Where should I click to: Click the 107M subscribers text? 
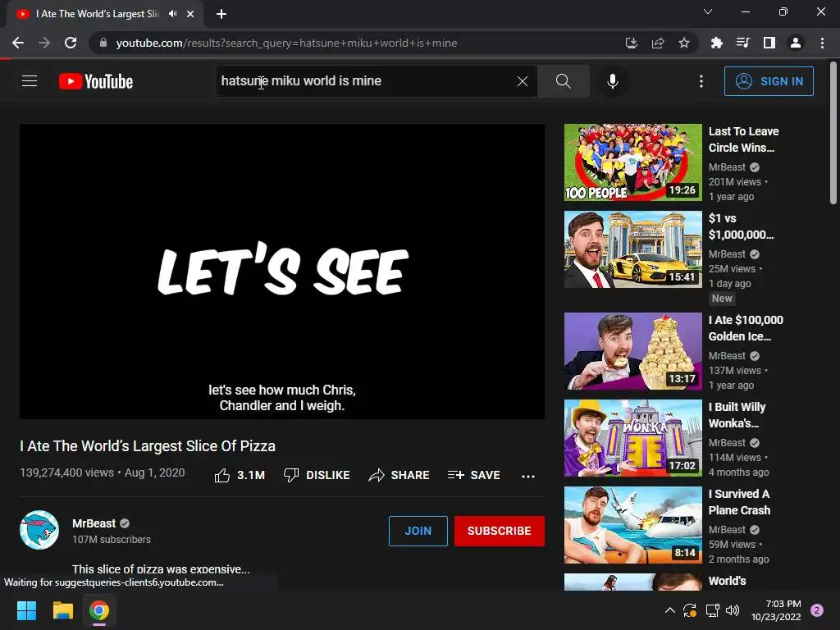[112, 540]
